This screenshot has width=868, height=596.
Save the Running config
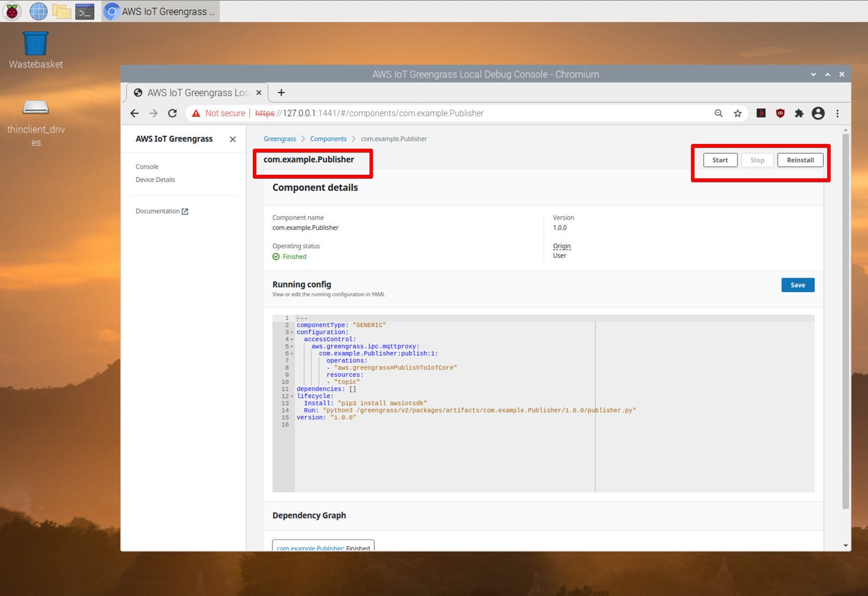click(798, 285)
